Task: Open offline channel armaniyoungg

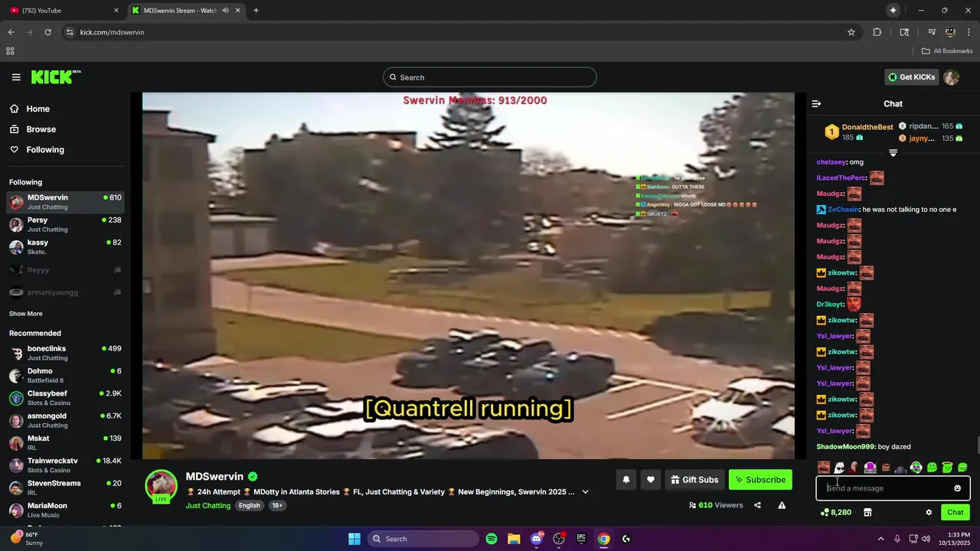Action: 65,292
